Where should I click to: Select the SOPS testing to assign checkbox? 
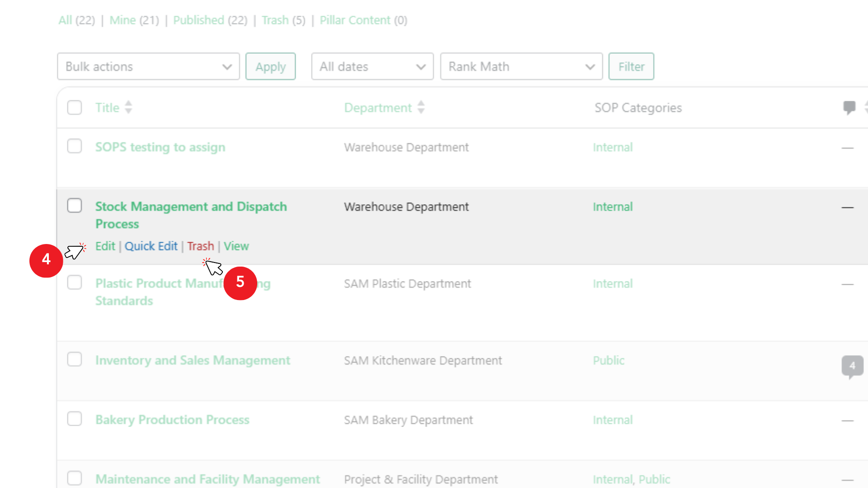tap(75, 146)
